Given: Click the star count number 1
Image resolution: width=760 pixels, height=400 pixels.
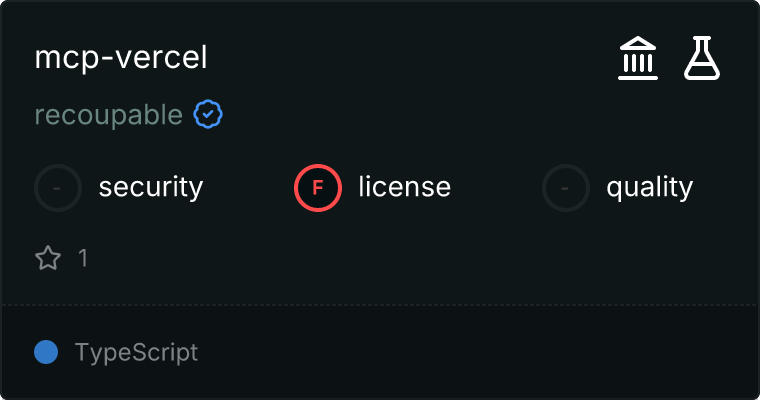Looking at the screenshot, I should (83, 258).
